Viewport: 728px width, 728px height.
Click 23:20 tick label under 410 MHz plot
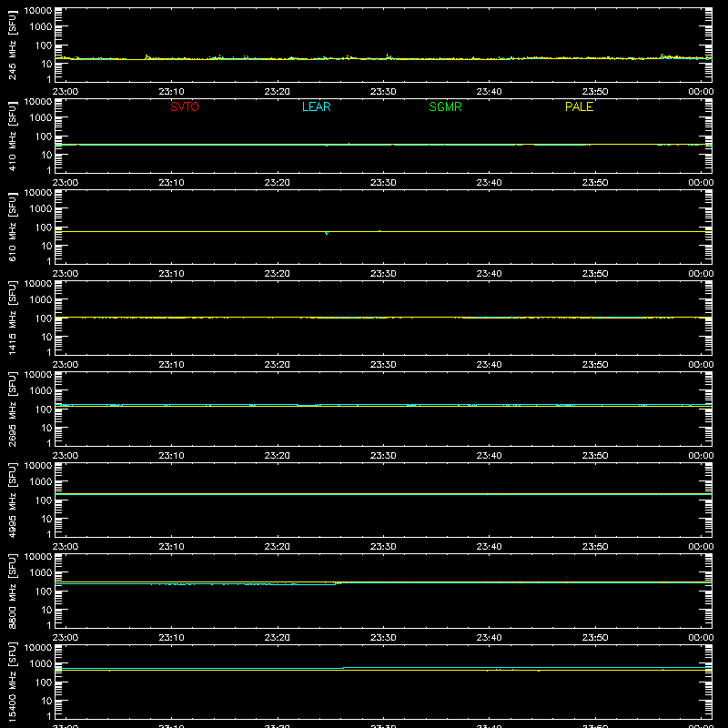[x=278, y=183]
